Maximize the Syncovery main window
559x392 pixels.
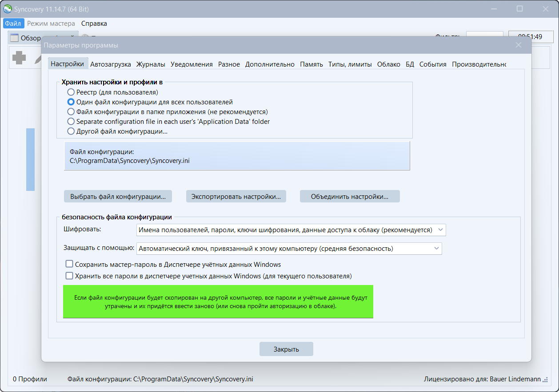pyautogui.click(x=519, y=9)
